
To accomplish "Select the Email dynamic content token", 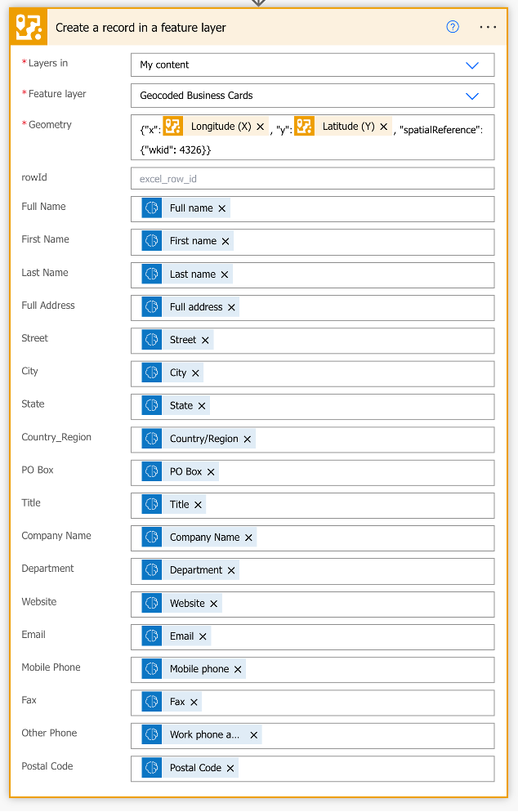I will (181, 636).
